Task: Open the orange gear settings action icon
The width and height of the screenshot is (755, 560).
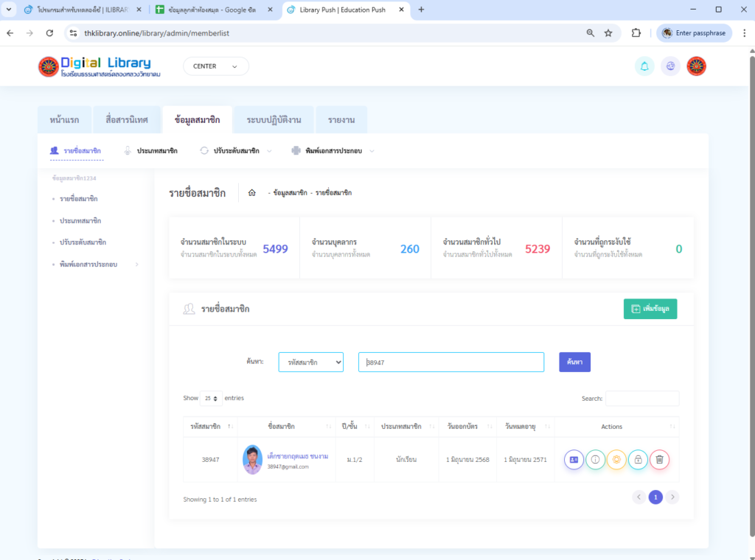Action: tap(616, 460)
